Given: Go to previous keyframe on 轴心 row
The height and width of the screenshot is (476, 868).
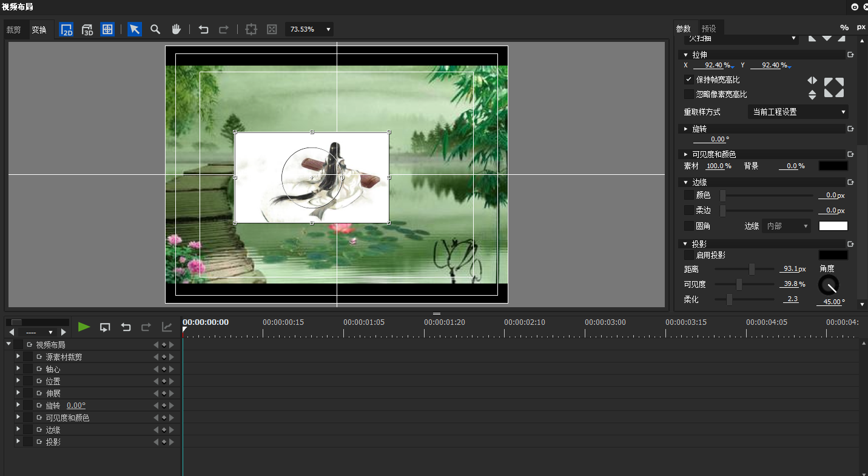Looking at the screenshot, I should click(156, 369).
